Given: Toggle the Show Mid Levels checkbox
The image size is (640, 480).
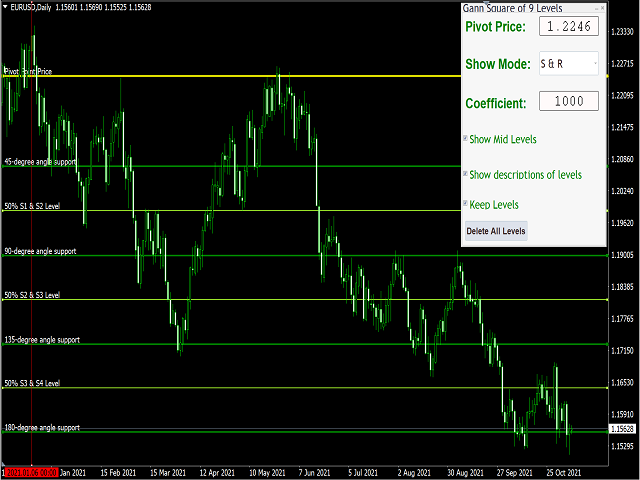Looking at the screenshot, I should (466, 139).
